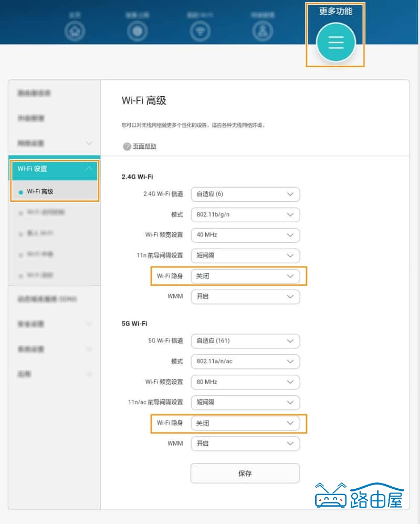
Task: Select the Wi-Fi icon in the top bar
Action: coord(200,30)
